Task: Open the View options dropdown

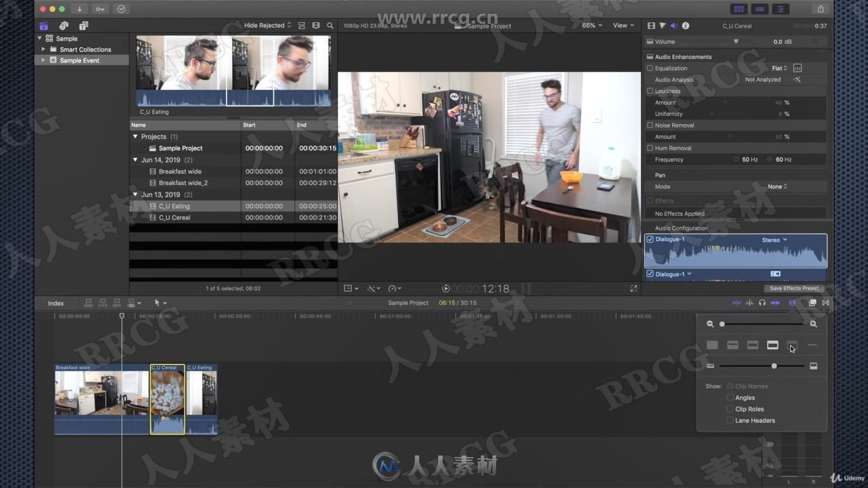Action: coord(624,26)
